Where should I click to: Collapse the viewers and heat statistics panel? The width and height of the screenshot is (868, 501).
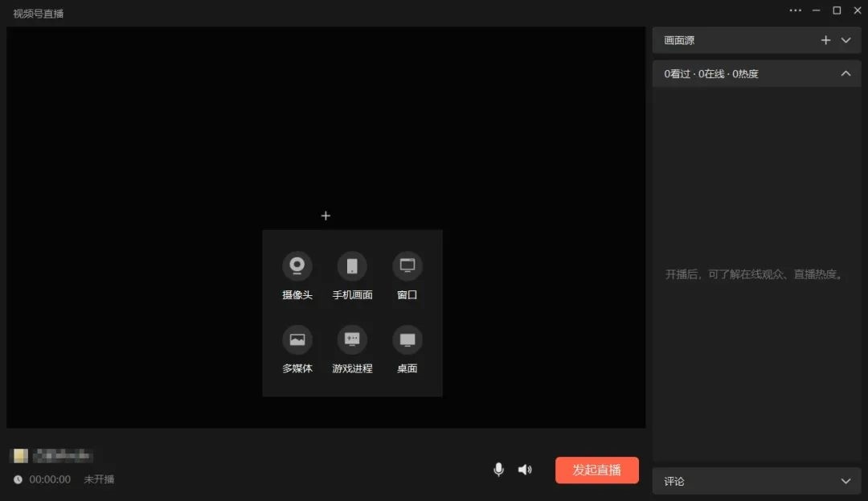click(x=845, y=74)
